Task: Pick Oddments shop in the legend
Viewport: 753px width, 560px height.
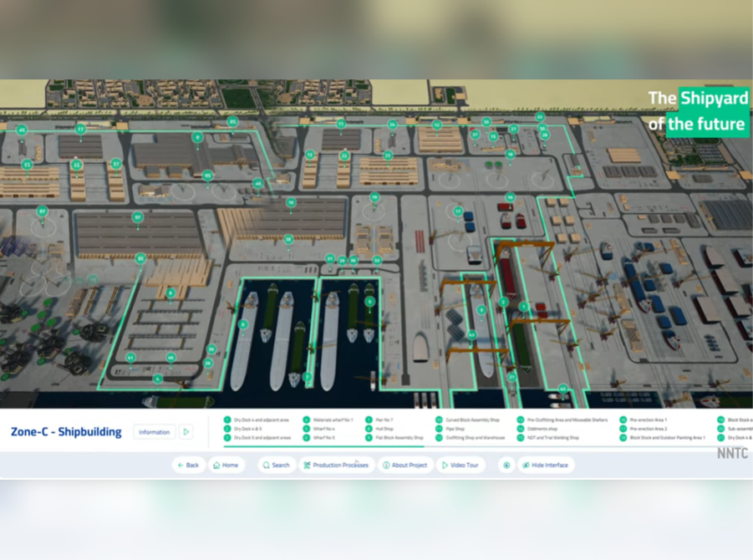Action: [542, 429]
